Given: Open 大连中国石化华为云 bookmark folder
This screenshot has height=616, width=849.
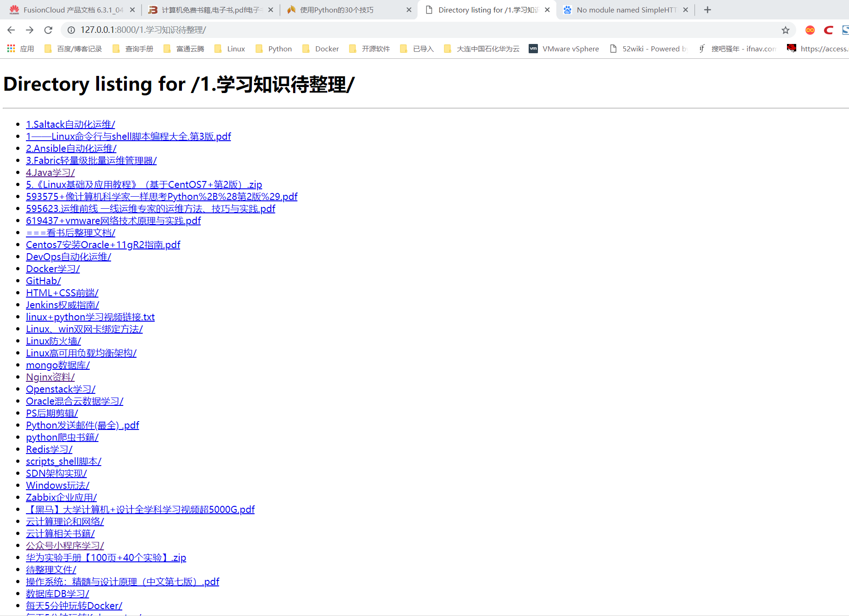Looking at the screenshot, I should 481,49.
